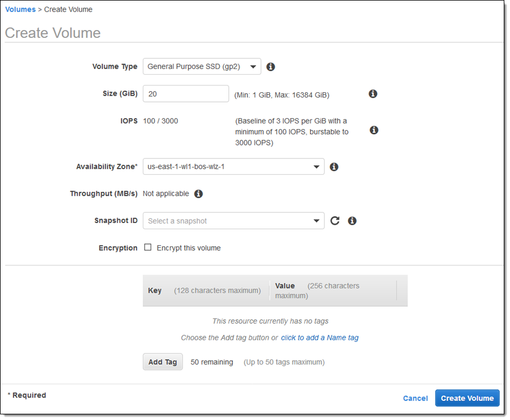This screenshot has height=420, width=510.
Task: Open the Select a snapshot dropdown
Action: (233, 221)
